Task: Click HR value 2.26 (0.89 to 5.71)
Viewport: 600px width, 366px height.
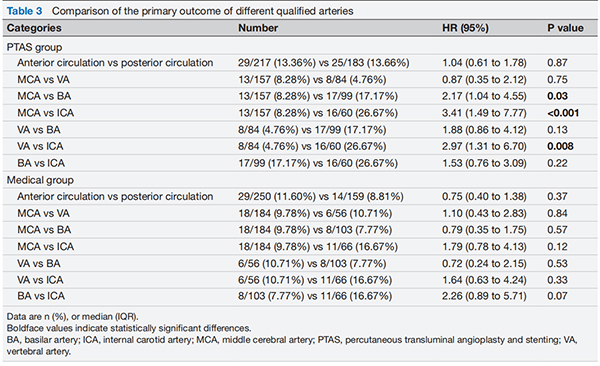Action: click(x=484, y=296)
